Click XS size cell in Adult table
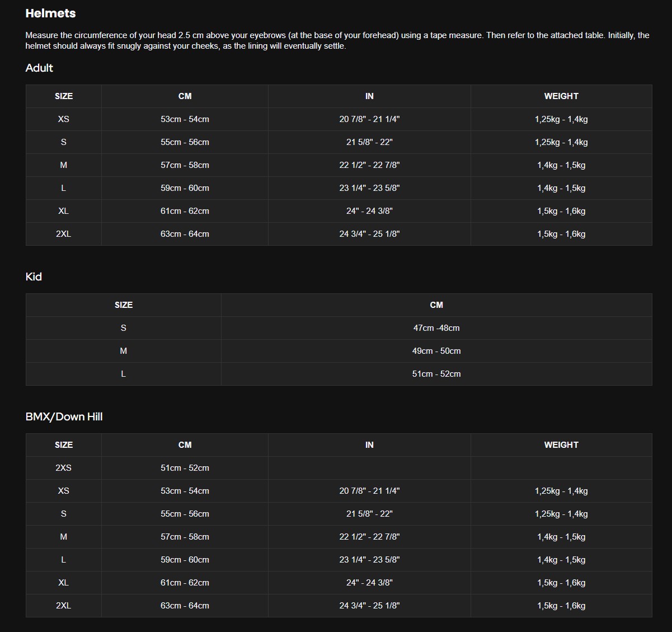 [64, 119]
